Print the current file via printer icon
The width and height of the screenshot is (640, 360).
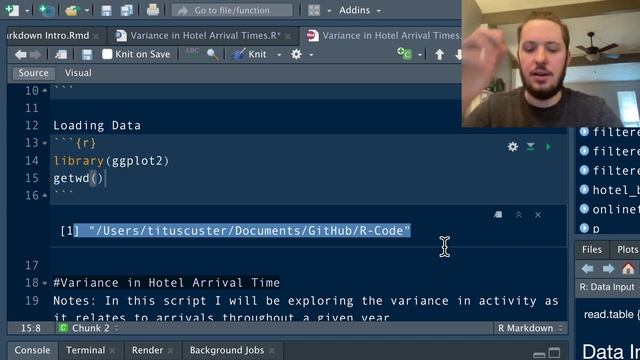[153, 10]
